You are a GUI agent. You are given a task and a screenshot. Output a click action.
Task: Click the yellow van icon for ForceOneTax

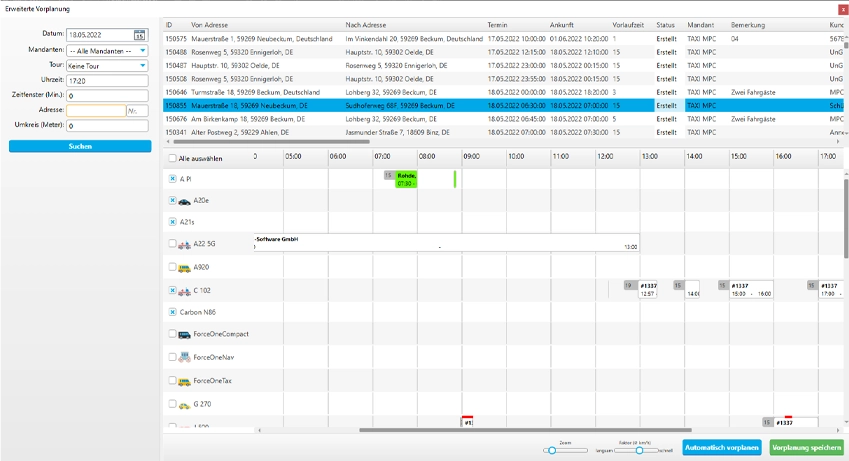click(x=185, y=381)
